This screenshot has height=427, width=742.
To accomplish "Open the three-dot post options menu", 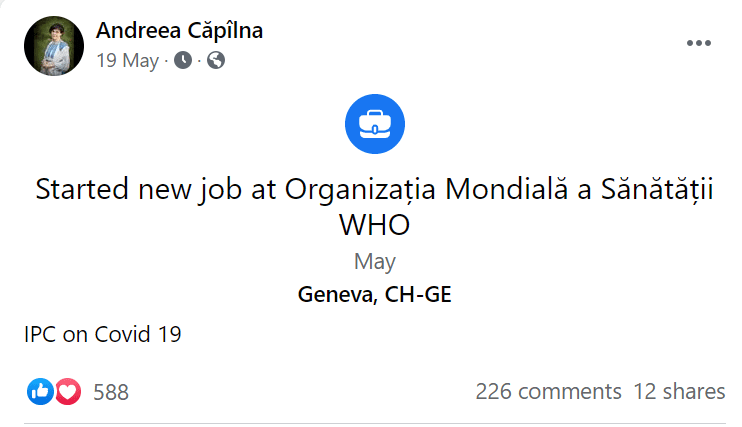I will [x=697, y=44].
